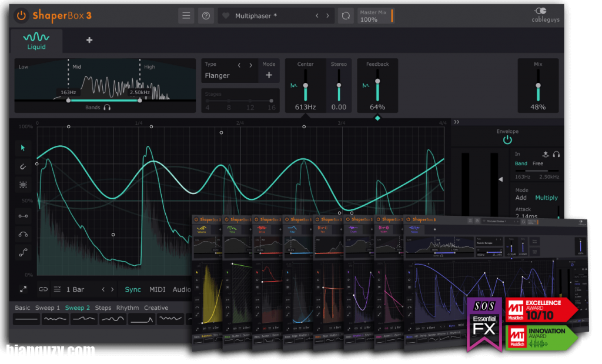Toggle the magnet snap tool
The height and width of the screenshot is (364, 602).
pyautogui.click(x=23, y=166)
